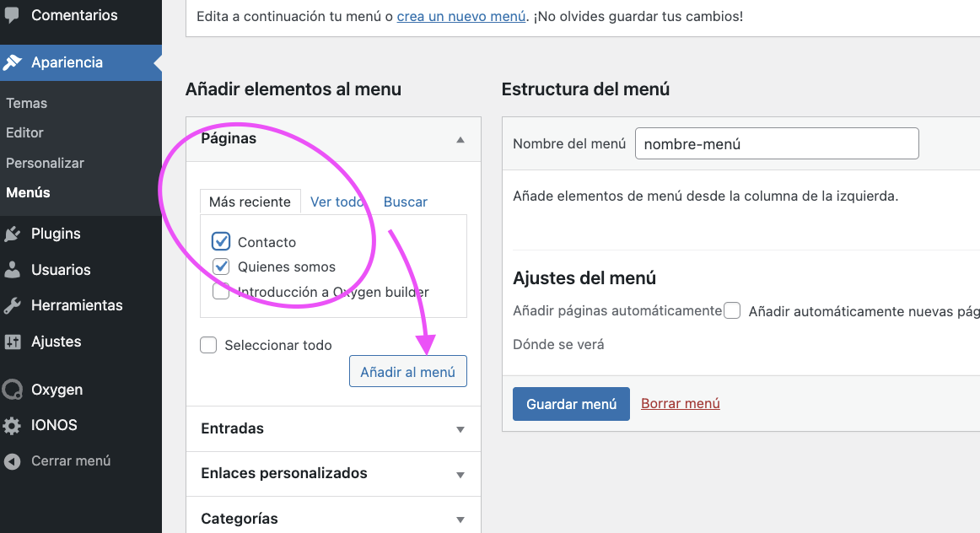Expand the Enlaces personalizados section

(460, 474)
